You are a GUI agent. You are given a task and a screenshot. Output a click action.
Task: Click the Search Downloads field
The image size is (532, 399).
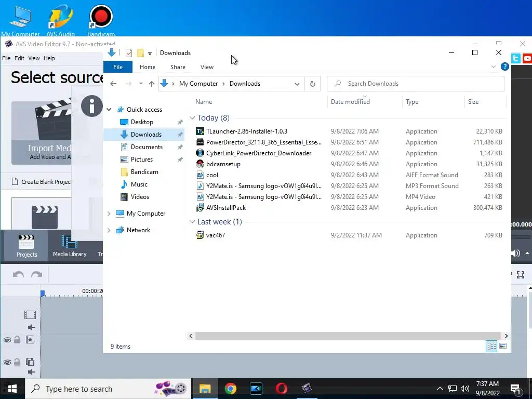tap(416, 84)
